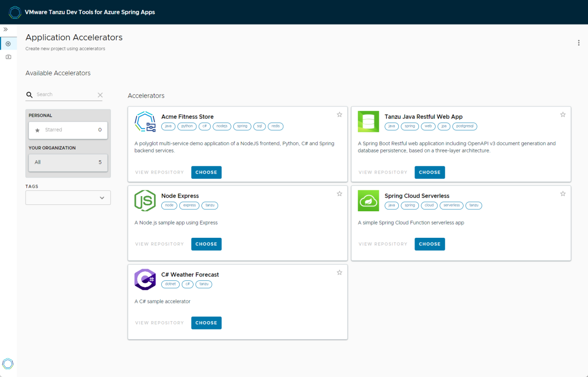588x377 pixels.
Task: Click the sql tag on Acme Fitness Store
Action: click(x=260, y=126)
